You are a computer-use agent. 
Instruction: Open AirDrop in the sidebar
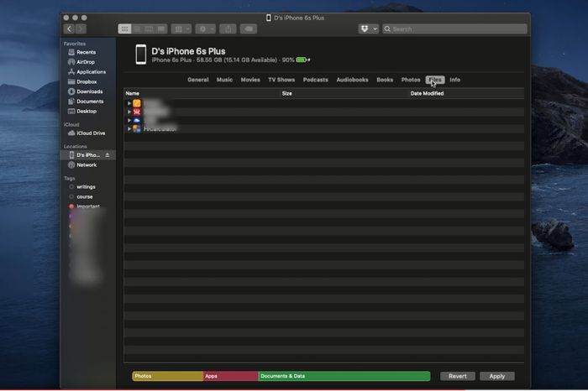[85, 62]
